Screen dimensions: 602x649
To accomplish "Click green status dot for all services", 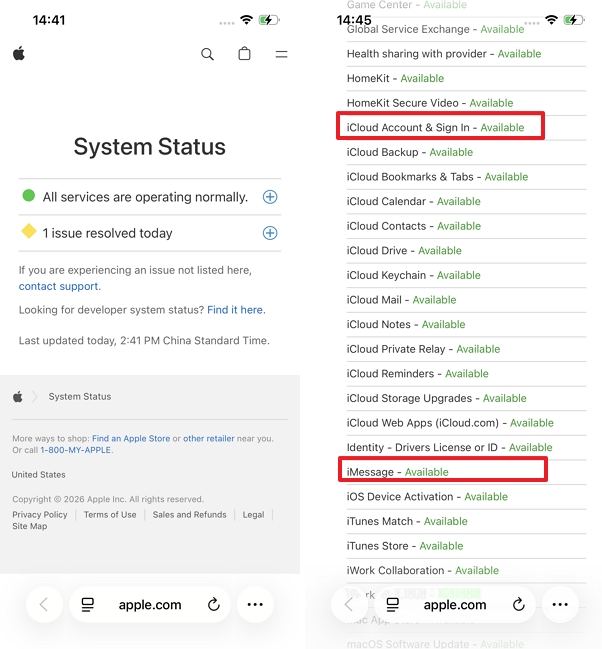I will (x=29, y=195).
